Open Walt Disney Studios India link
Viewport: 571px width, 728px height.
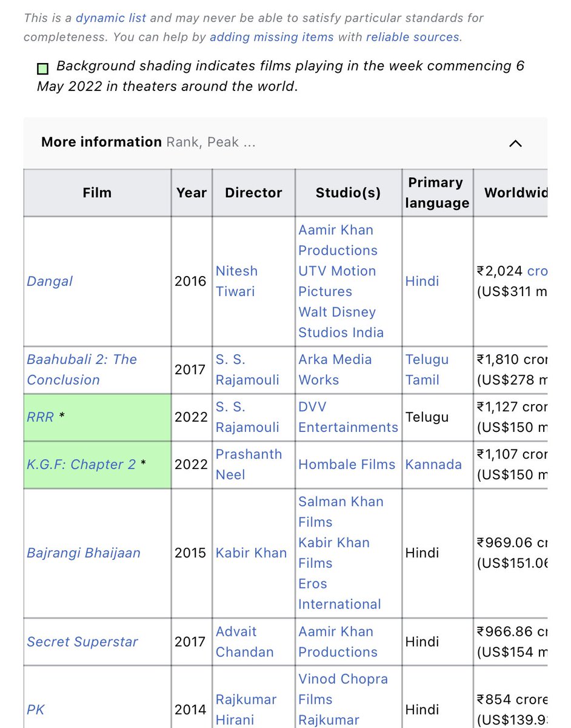[341, 323]
